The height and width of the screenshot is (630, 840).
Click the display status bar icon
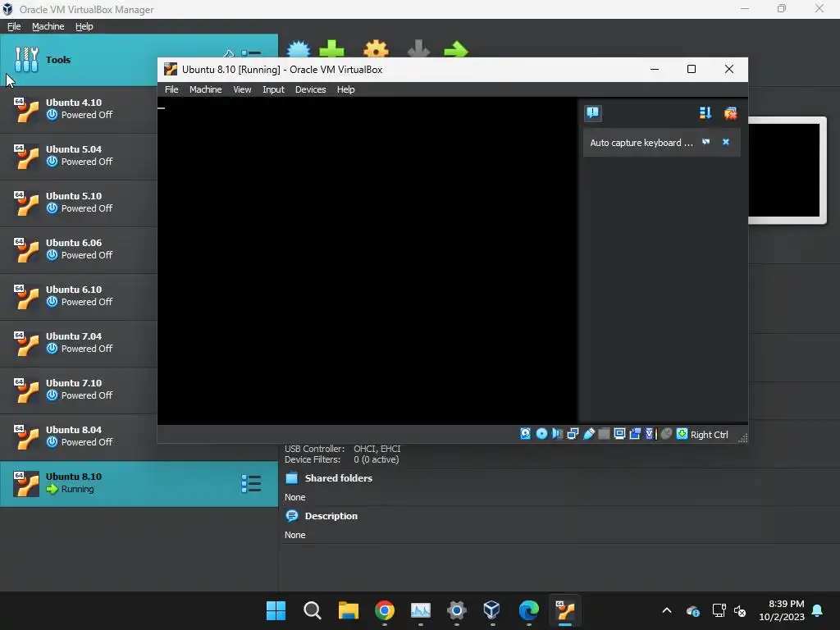(x=619, y=434)
